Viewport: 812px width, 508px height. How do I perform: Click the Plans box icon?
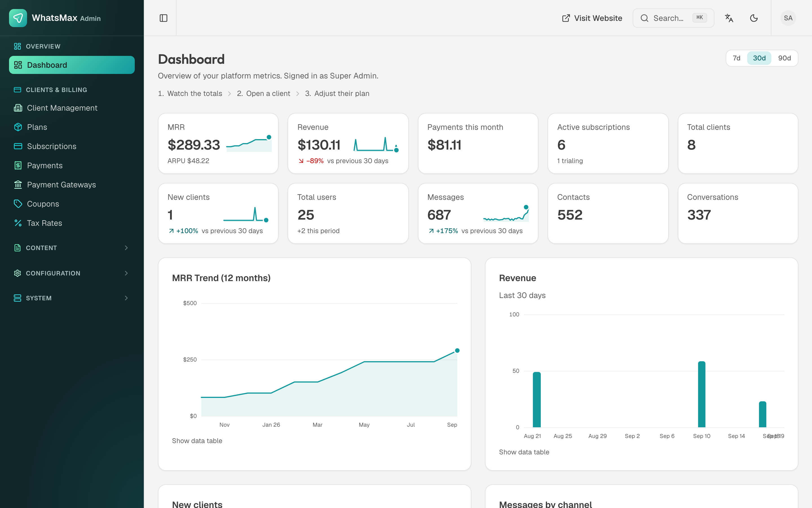18,127
